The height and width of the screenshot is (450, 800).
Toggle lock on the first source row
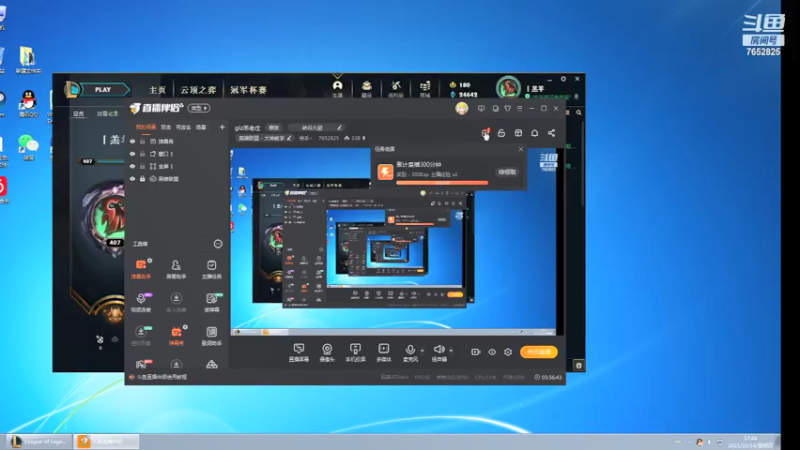click(x=143, y=141)
